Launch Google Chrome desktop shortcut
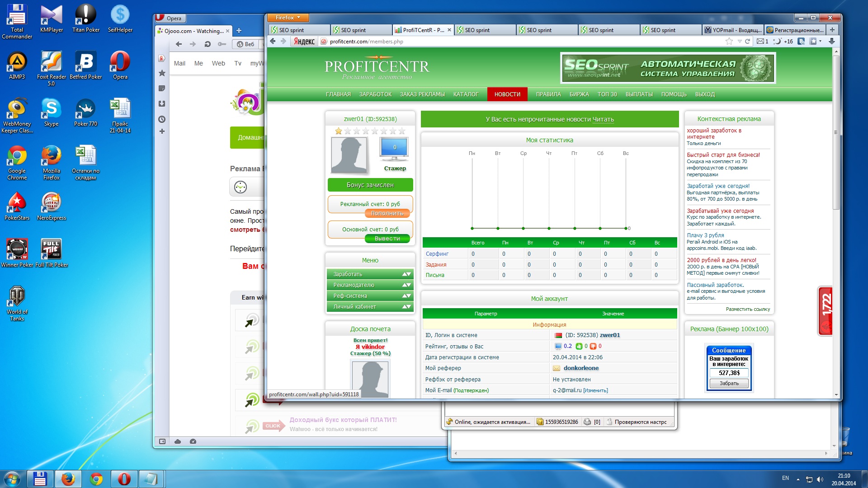 [17, 162]
